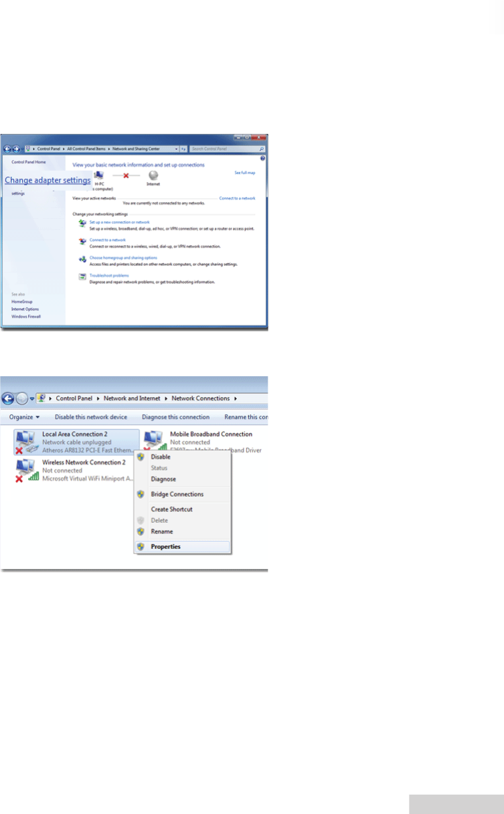Select Wireless Network Connection 2 adapter icon
This screenshot has height=814, width=504.
click(27, 471)
